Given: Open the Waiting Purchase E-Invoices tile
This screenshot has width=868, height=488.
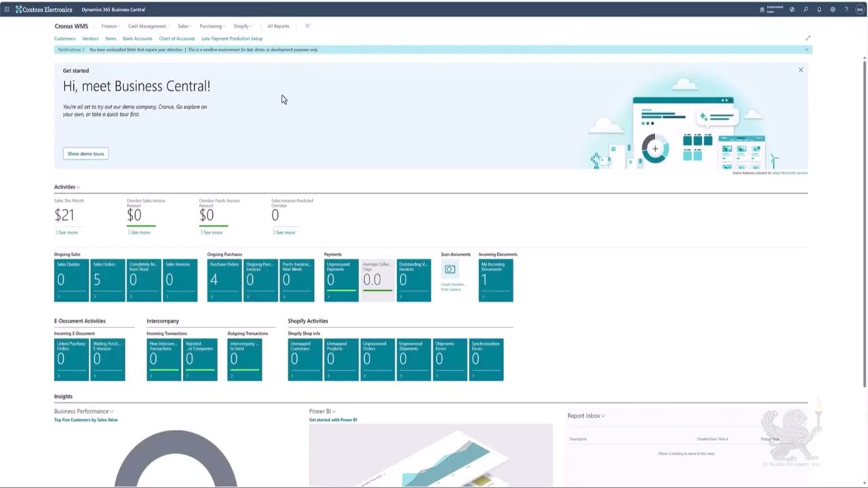Looking at the screenshot, I should click(x=107, y=359).
